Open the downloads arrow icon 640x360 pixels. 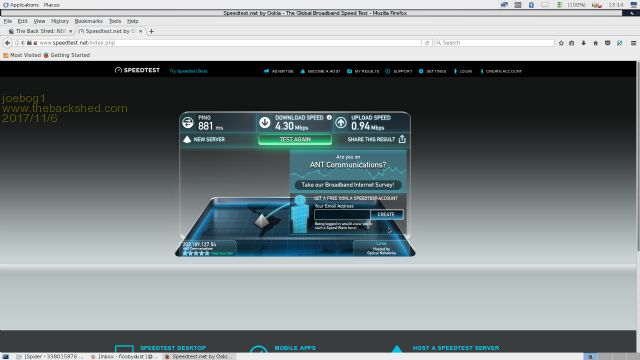pos(584,43)
